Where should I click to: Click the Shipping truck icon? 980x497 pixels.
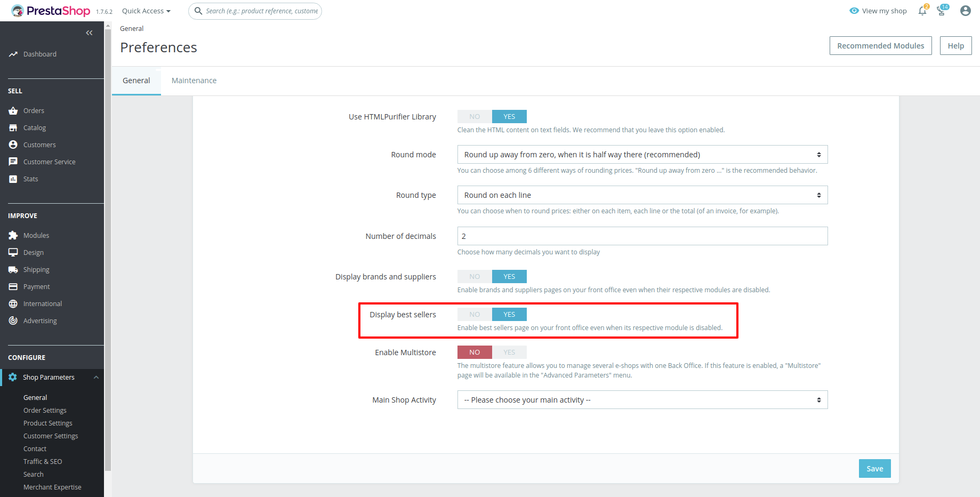point(13,270)
